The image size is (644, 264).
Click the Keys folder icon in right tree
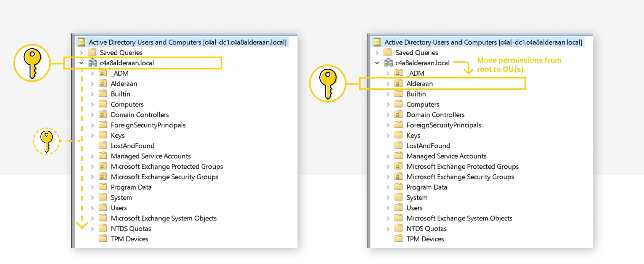coord(398,135)
